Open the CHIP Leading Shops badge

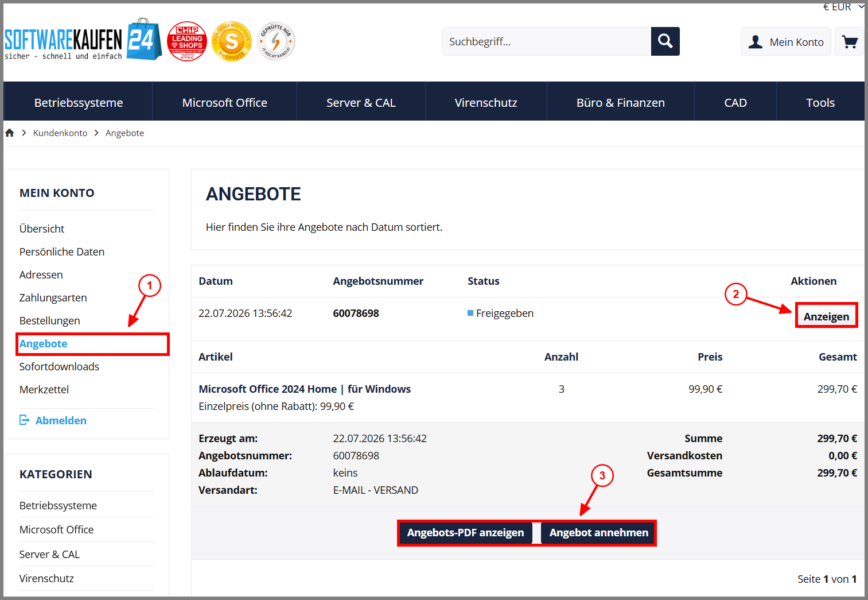click(187, 41)
